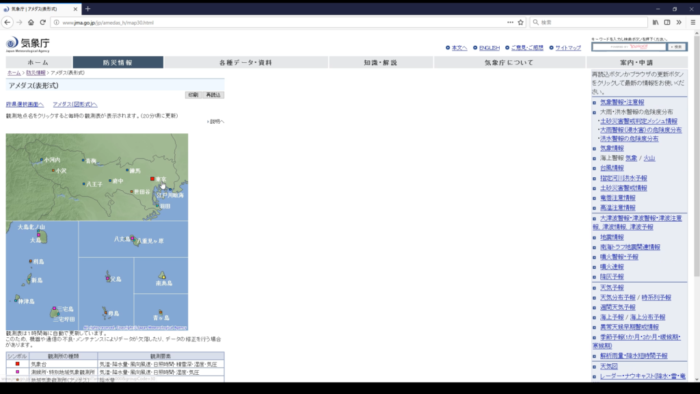Viewport: 700px width, 394px height.
Task: Expand the toolbar overflow chevron
Action: tap(679, 22)
